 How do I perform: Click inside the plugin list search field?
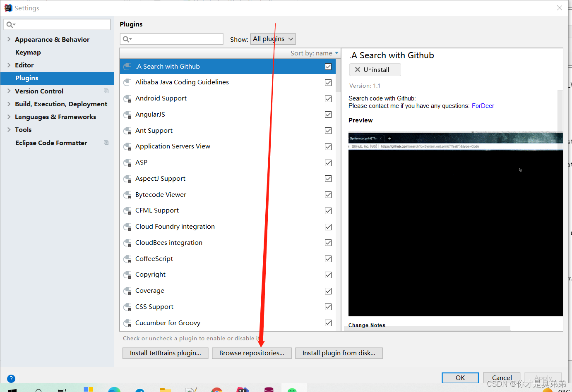[174, 38]
